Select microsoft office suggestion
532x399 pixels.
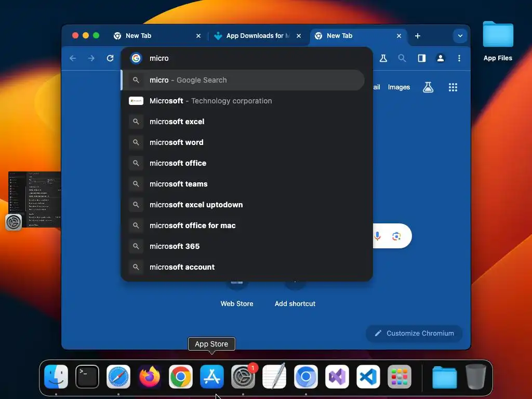coord(243,163)
